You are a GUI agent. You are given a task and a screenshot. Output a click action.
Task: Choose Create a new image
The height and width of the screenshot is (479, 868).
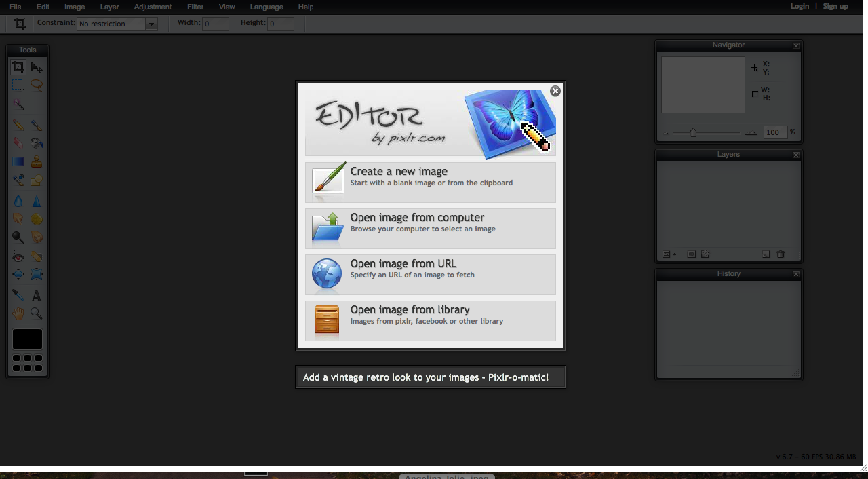point(431,183)
